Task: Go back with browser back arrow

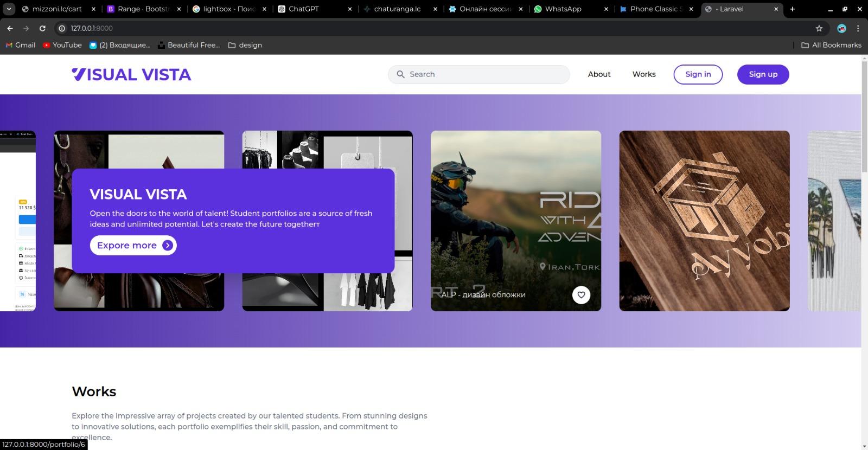Action: pos(10,28)
